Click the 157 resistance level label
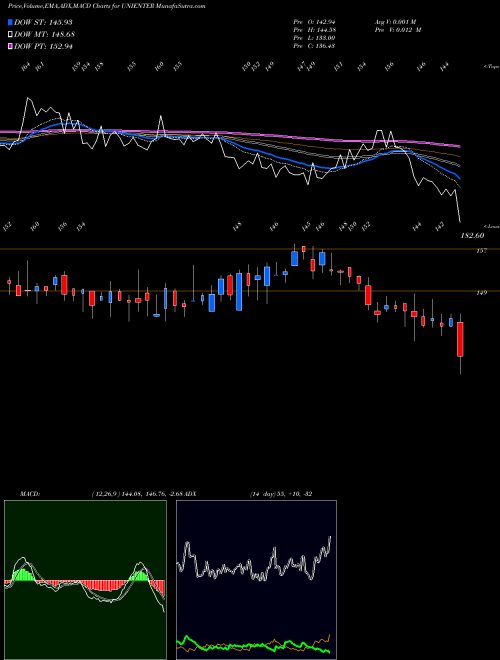 481,251
